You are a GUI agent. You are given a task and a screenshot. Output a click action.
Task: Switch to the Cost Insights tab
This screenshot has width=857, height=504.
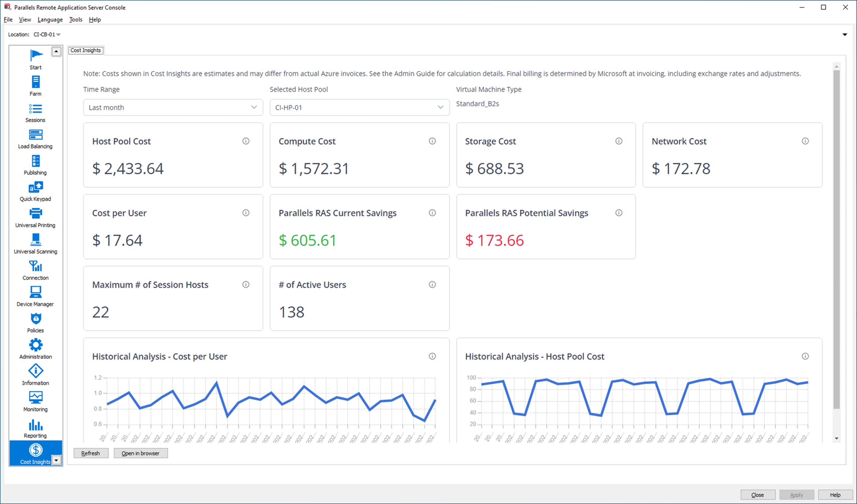tap(85, 50)
